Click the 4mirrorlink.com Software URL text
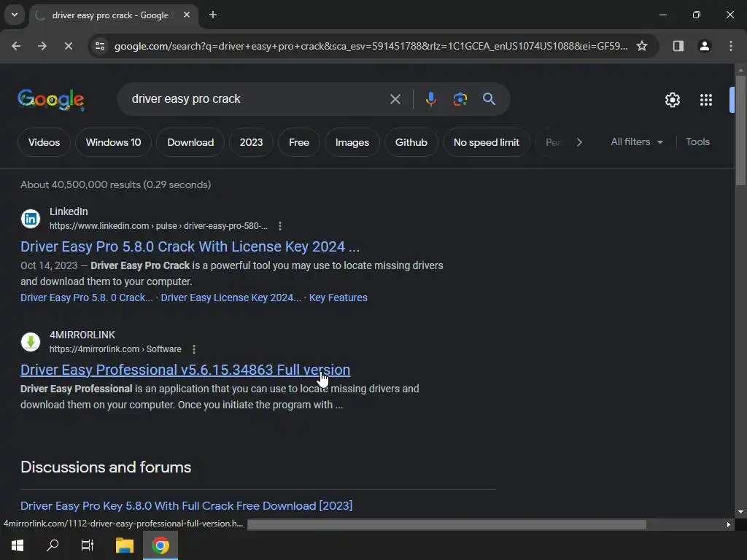 point(115,349)
